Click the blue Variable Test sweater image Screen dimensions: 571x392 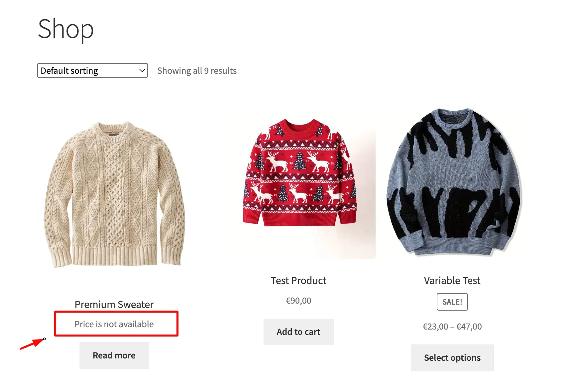(x=453, y=182)
